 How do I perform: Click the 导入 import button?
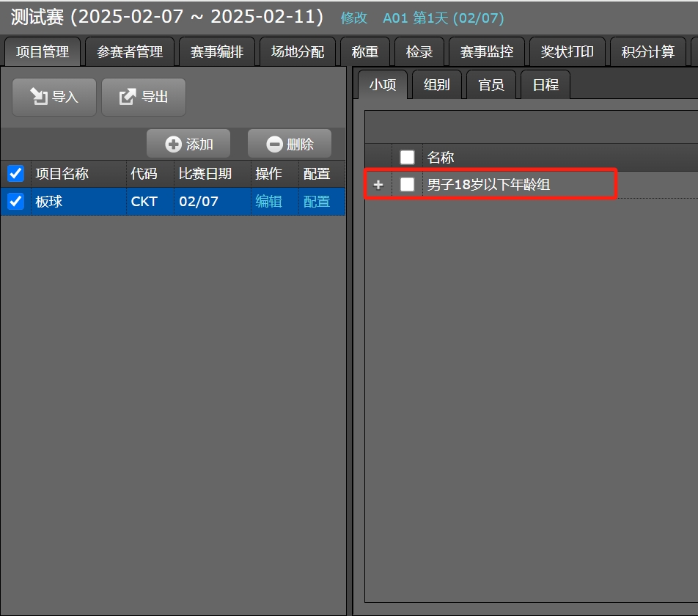coord(54,97)
